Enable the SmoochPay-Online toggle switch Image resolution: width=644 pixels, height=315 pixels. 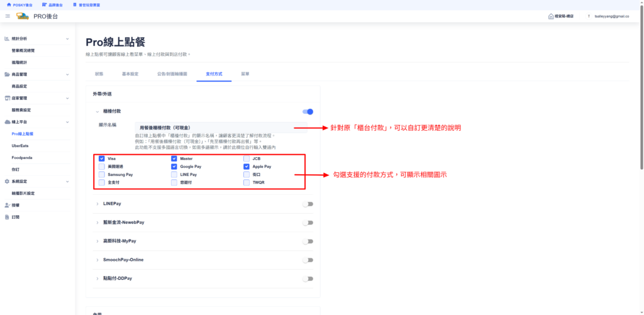pyautogui.click(x=308, y=260)
